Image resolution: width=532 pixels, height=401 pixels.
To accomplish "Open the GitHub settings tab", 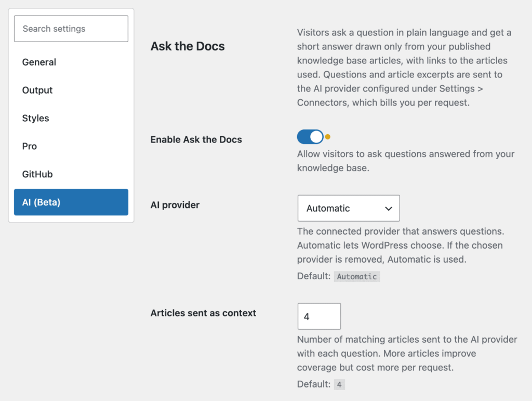I will pos(71,174).
